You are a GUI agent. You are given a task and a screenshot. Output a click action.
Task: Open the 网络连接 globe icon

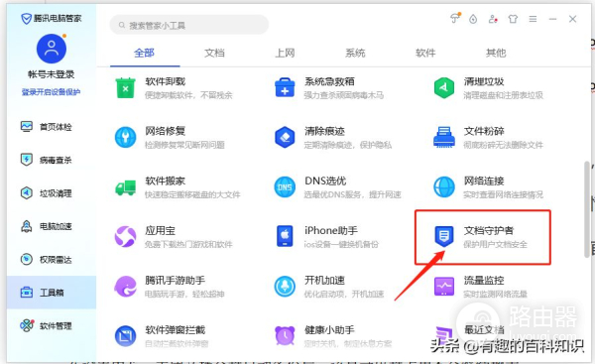click(x=444, y=187)
